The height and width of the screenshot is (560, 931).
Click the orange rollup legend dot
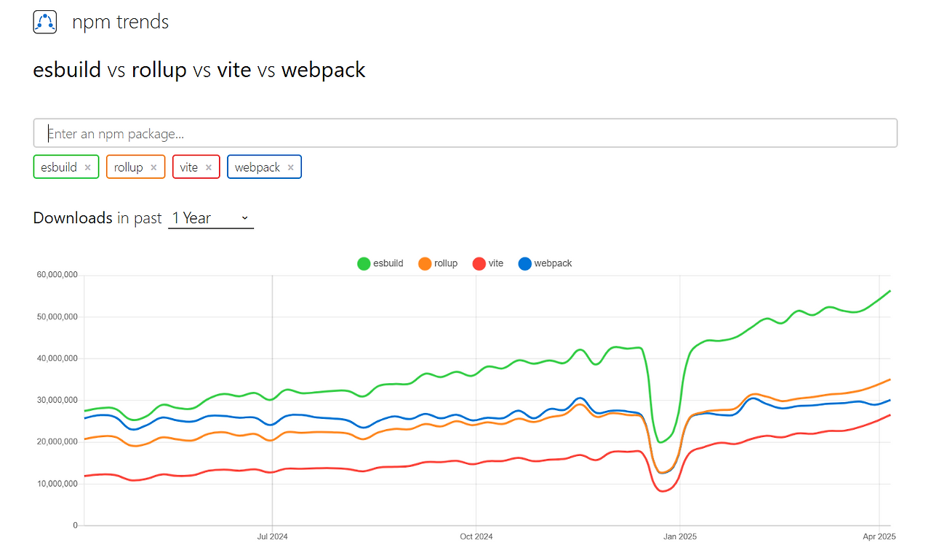[x=425, y=263]
